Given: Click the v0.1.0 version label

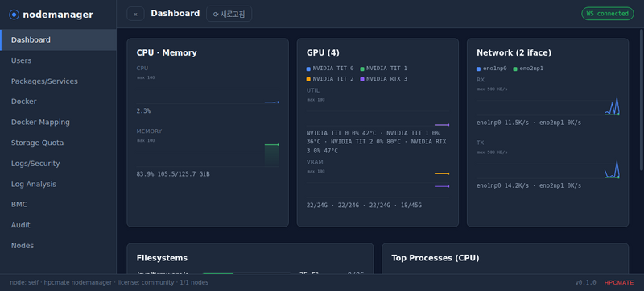Looking at the screenshot, I should click(586, 282).
